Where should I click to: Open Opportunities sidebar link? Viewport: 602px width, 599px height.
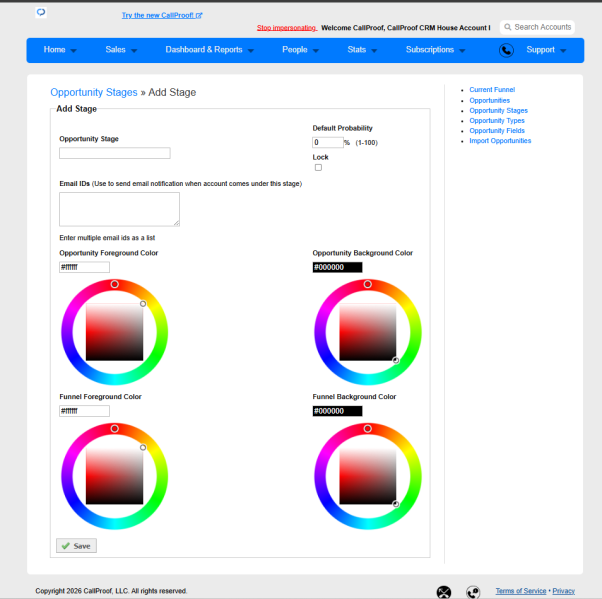490,100
